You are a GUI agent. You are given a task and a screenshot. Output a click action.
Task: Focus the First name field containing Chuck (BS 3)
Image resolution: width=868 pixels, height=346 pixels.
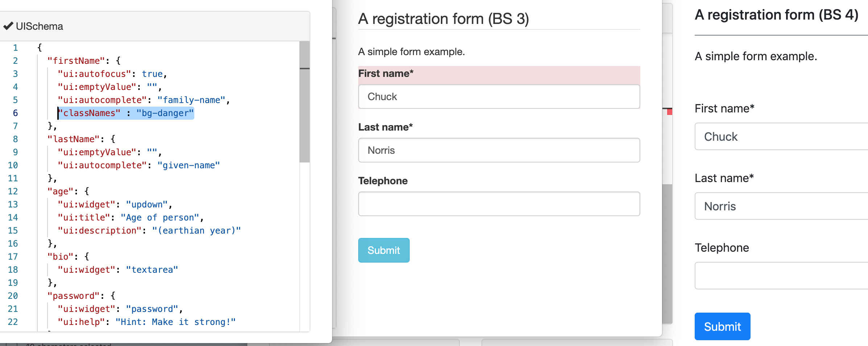point(499,96)
